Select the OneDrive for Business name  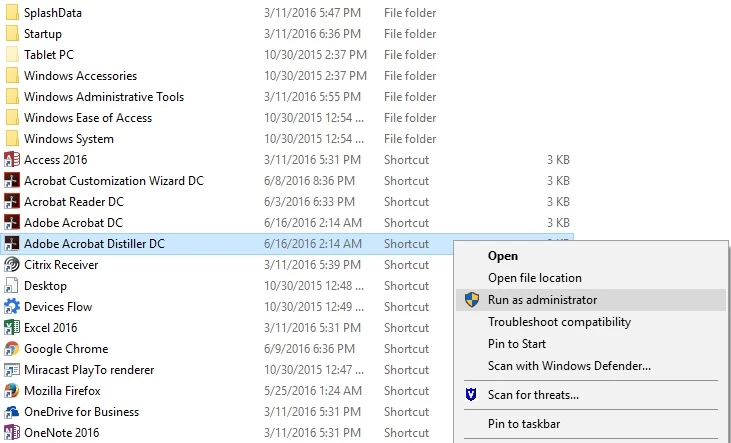pos(82,412)
